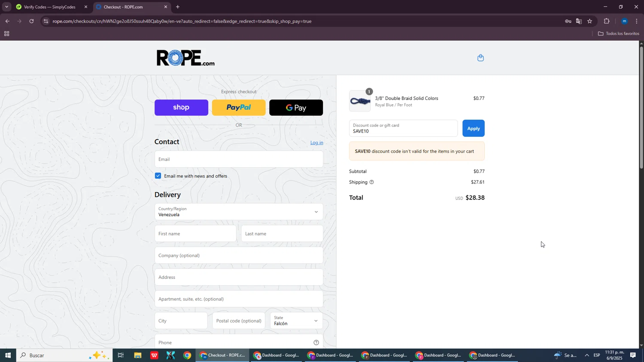Open the WPS Office taskbar icon
Screen dimensions: 644x362
click(x=154, y=355)
